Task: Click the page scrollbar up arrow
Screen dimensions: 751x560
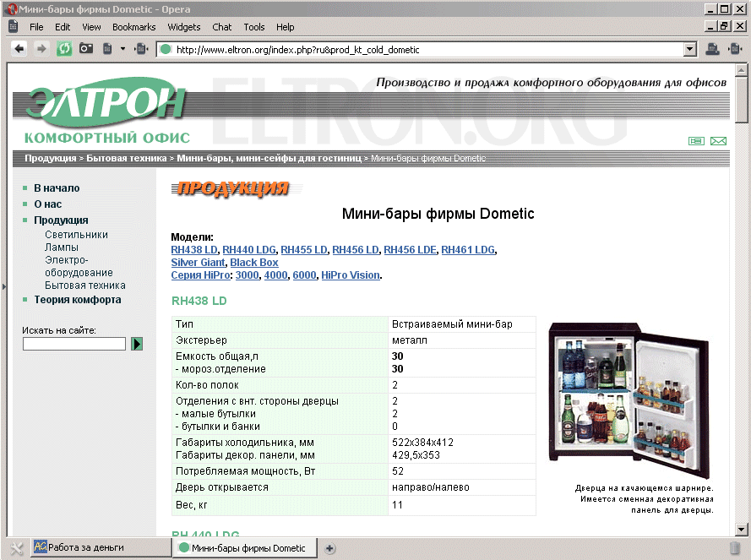Action: pyautogui.click(x=741, y=70)
